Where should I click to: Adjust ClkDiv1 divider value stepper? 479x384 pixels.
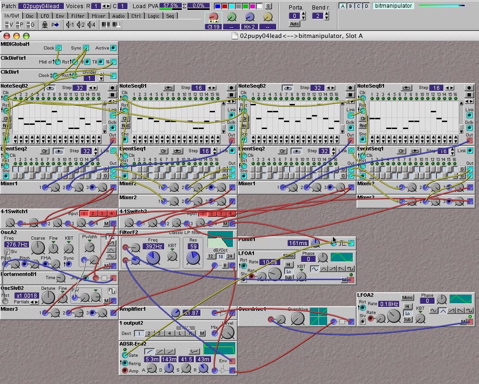[x=101, y=77]
